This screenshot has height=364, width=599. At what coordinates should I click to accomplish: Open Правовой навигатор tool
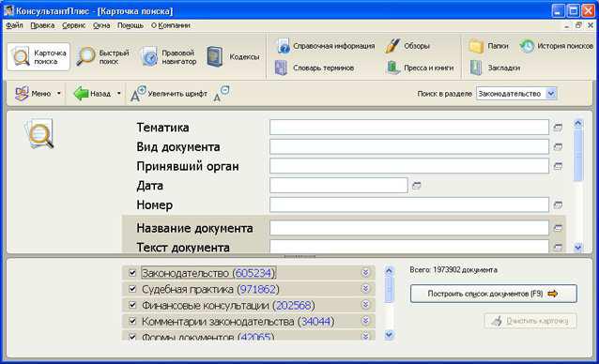tap(168, 57)
